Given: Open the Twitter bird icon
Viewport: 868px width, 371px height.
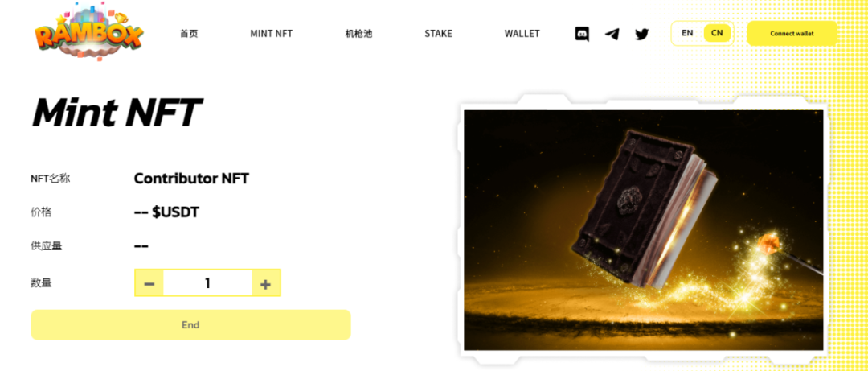Looking at the screenshot, I should [x=641, y=34].
